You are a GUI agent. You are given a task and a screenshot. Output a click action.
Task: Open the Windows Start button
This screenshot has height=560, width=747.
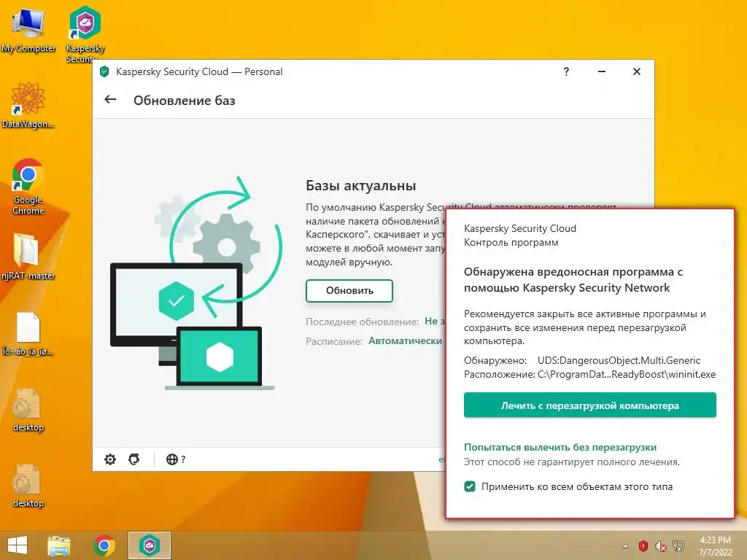pos(18,545)
